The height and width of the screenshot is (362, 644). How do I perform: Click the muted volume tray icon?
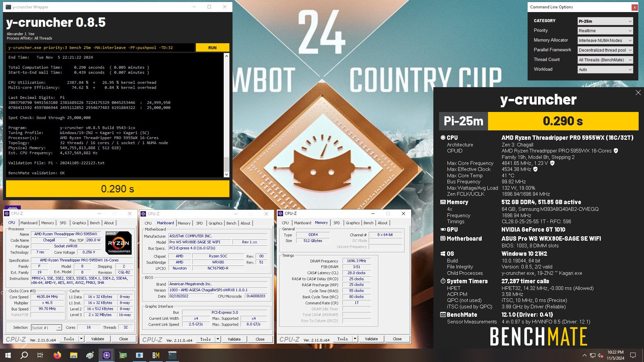[601, 355]
